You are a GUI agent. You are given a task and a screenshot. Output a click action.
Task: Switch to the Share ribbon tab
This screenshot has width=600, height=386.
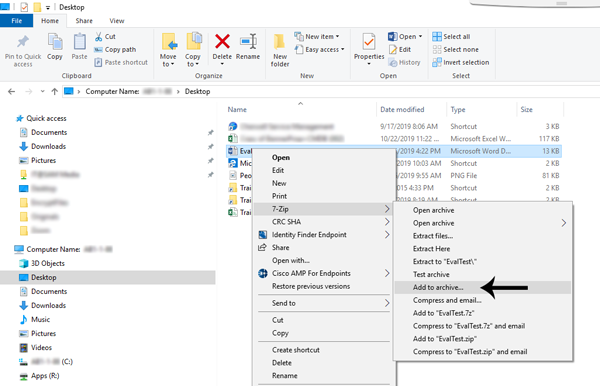(84, 21)
